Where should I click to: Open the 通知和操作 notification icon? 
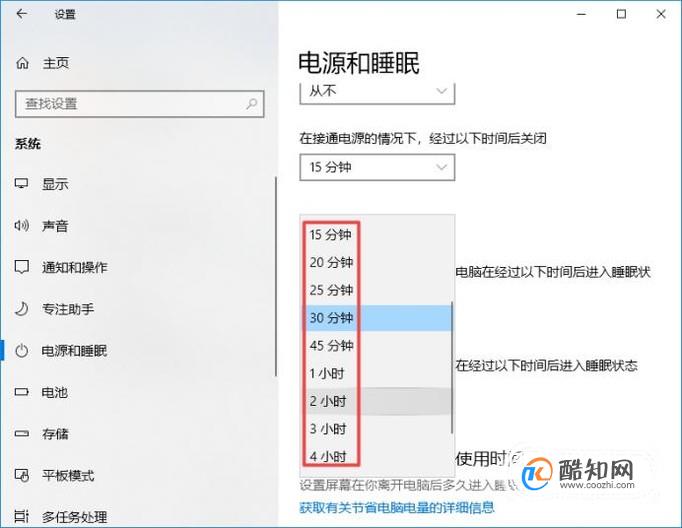click(22, 267)
